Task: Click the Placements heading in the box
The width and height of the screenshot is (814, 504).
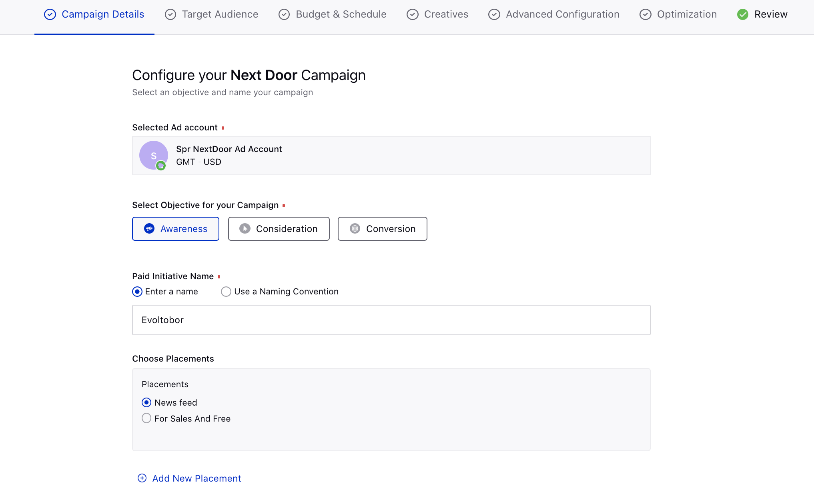Action: point(165,384)
